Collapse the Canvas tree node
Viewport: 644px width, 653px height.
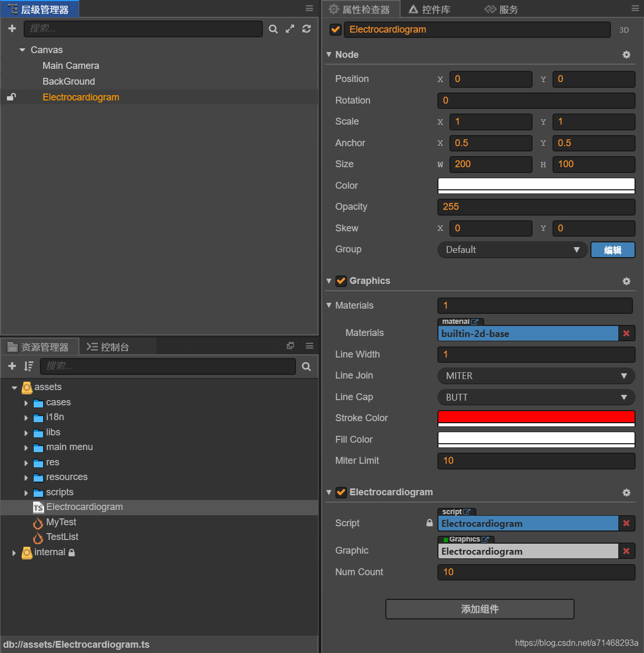[22, 50]
